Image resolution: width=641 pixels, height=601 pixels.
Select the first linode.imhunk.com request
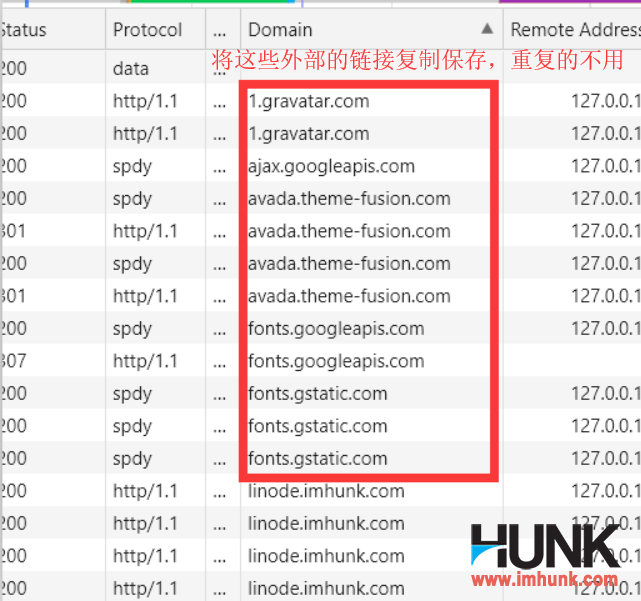coord(326,491)
